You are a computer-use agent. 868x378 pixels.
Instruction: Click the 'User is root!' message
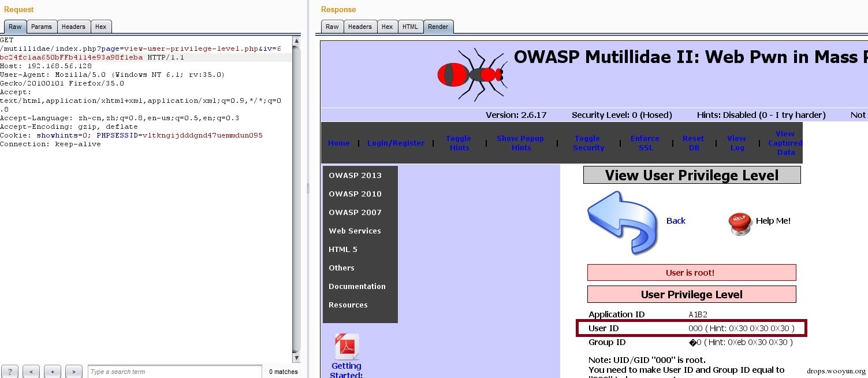[x=691, y=273]
